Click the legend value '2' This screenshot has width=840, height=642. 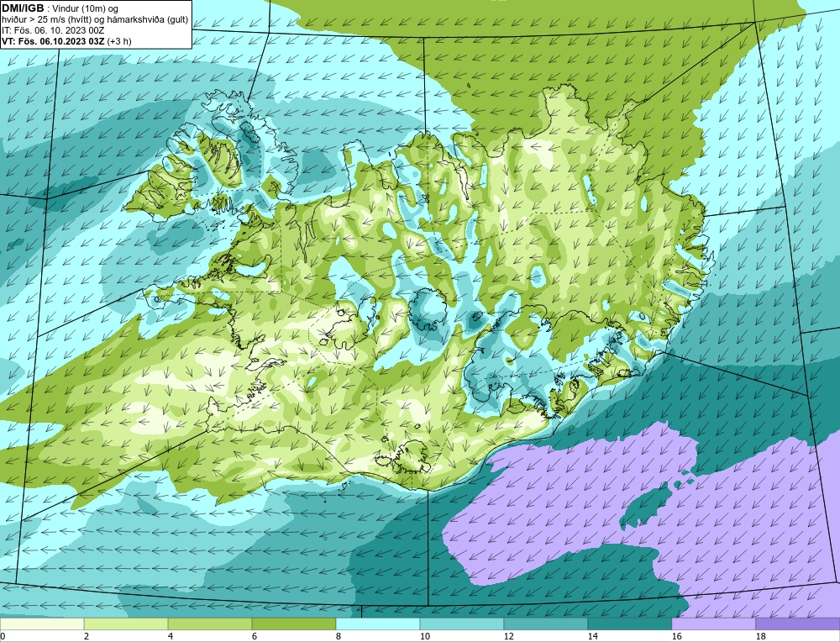(87, 636)
